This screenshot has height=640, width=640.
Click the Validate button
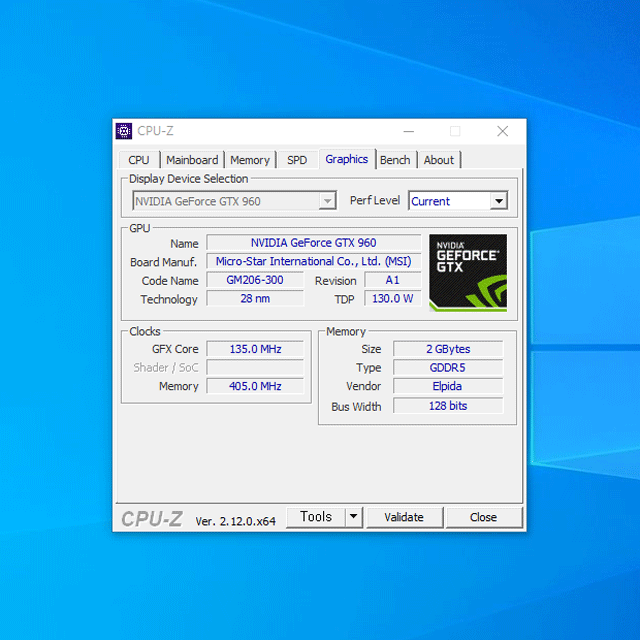coord(404,517)
